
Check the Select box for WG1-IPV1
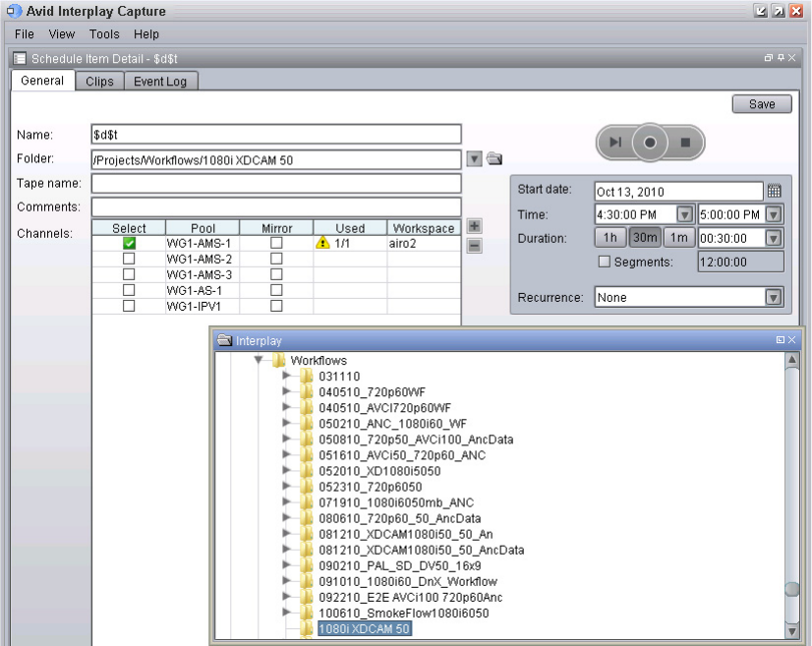[x=129, y=306]
